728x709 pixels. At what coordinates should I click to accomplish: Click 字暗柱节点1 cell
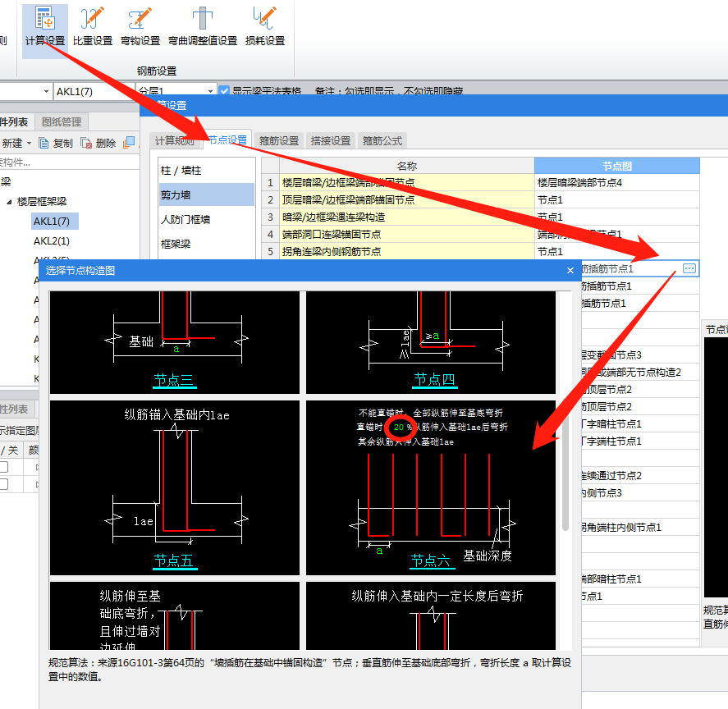[640, 424]
